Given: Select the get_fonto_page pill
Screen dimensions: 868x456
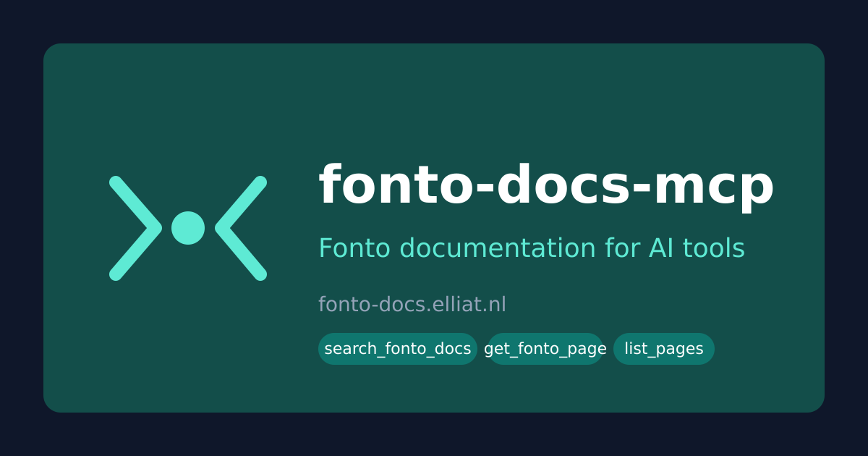Looking at the screenshot, I should [545, 349].
